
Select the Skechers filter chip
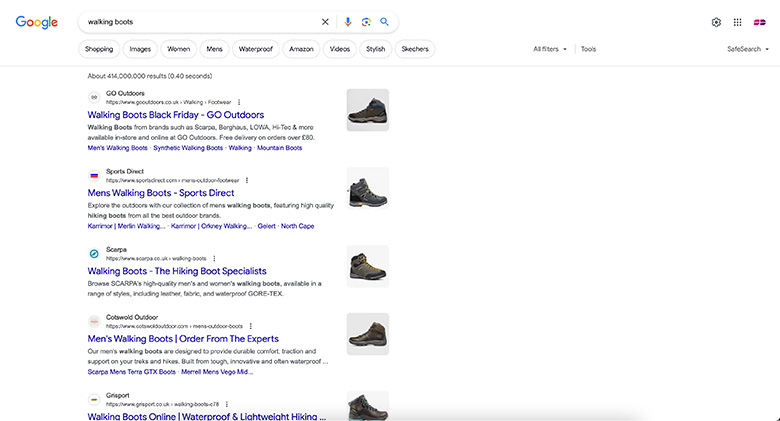(x=415, y=49)
